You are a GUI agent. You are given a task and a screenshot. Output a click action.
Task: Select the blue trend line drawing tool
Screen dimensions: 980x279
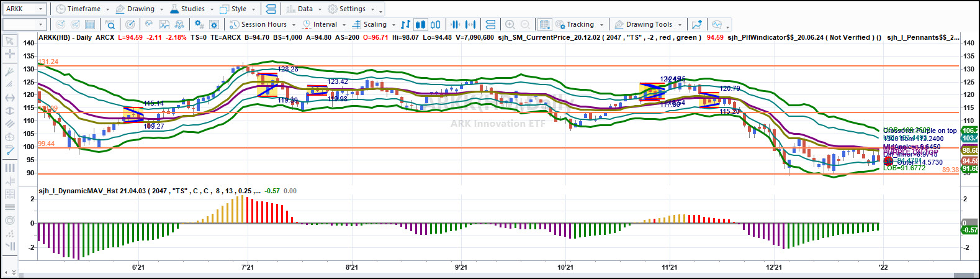(9, 150)
